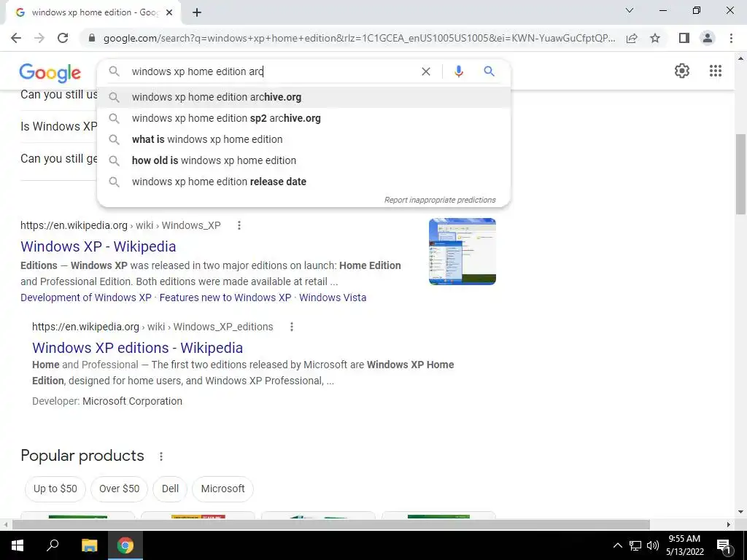
Task: Open File Explorer from taskbar
Action: pyautogui.click(x=89, y=545)
